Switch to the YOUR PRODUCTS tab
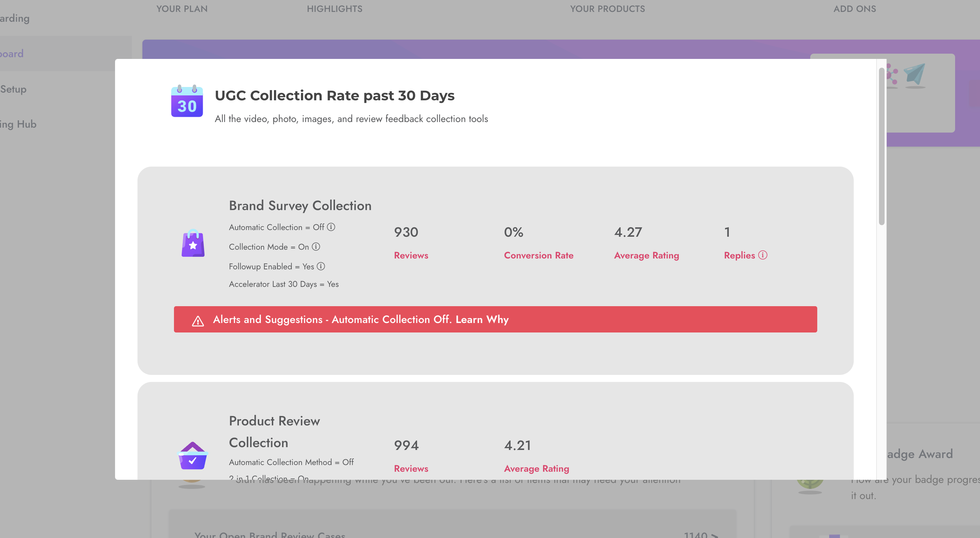The height and width of the screenshot is (538, 980). [607, 9]
